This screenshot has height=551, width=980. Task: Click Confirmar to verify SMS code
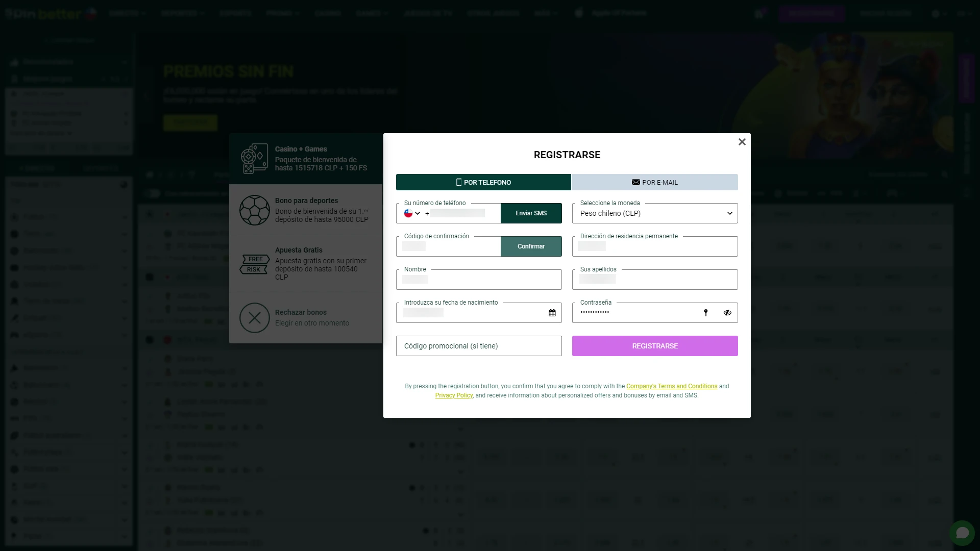[x=530, y=245]
